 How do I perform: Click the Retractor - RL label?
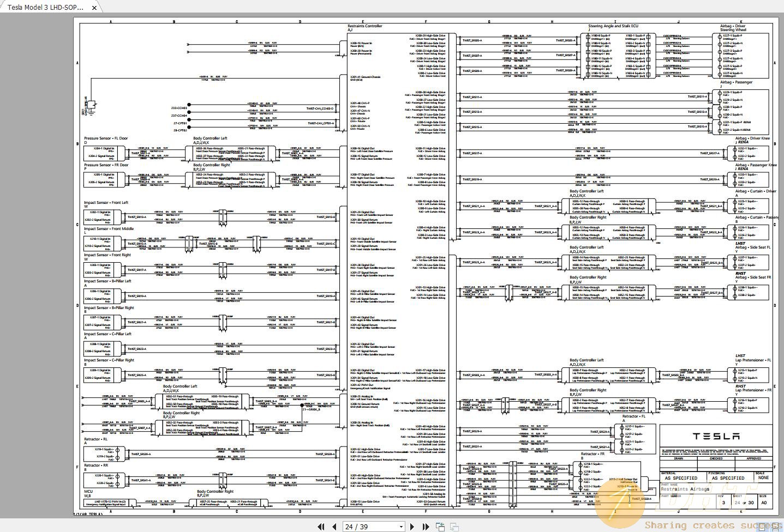click(95, 439)
